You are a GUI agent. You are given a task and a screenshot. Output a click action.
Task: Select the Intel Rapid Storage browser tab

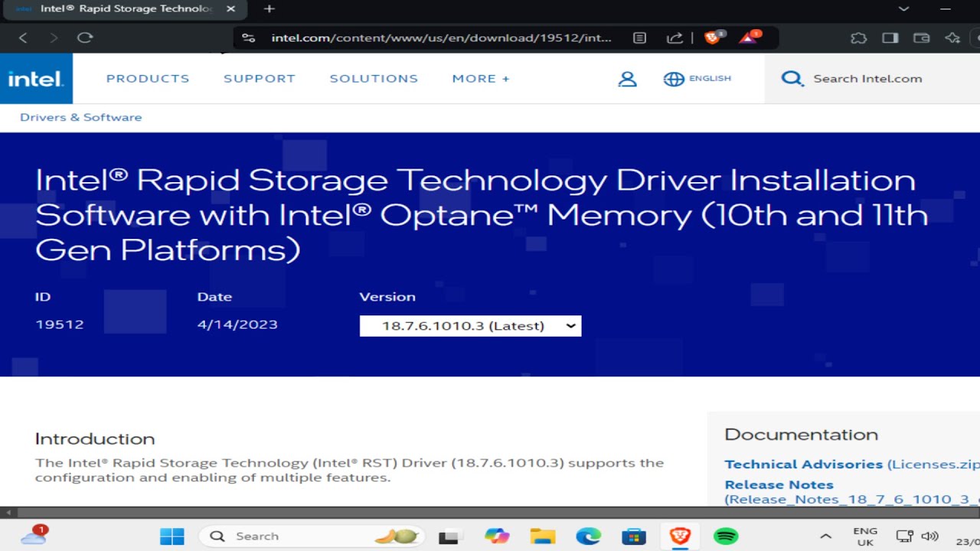pyautogui.click(x=126, y=9)
